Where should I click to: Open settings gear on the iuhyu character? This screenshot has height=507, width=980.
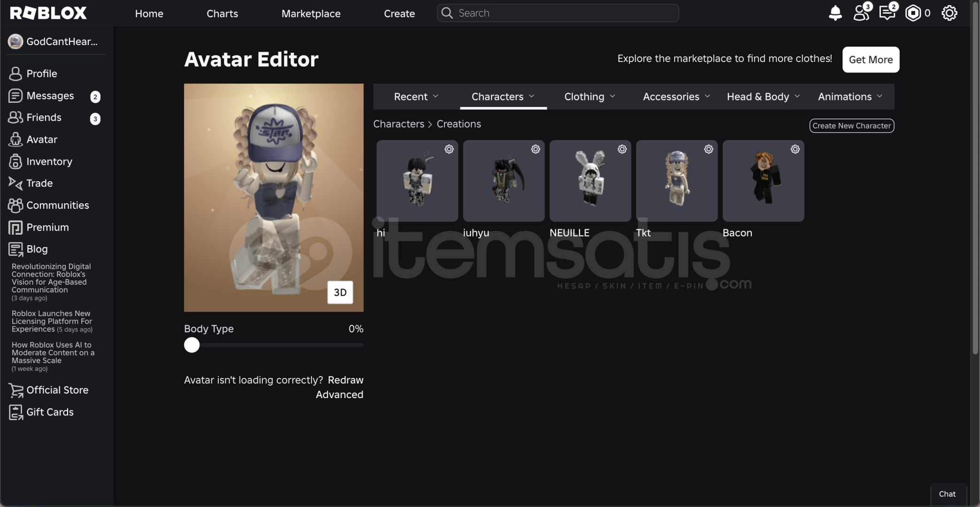click(536, 149)
